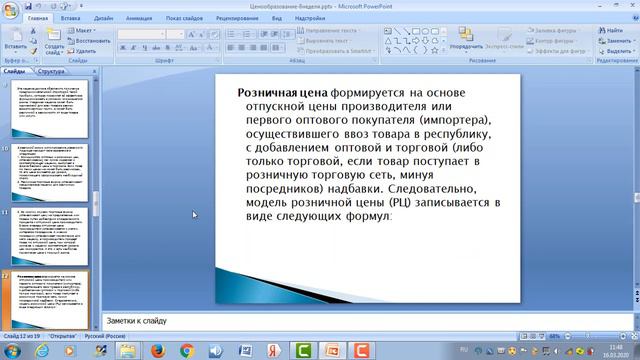Save the presentation from Quick Access toolbar
Image resolution: width=640 pixels, height=360 pixels.
(x=28, y=6)
